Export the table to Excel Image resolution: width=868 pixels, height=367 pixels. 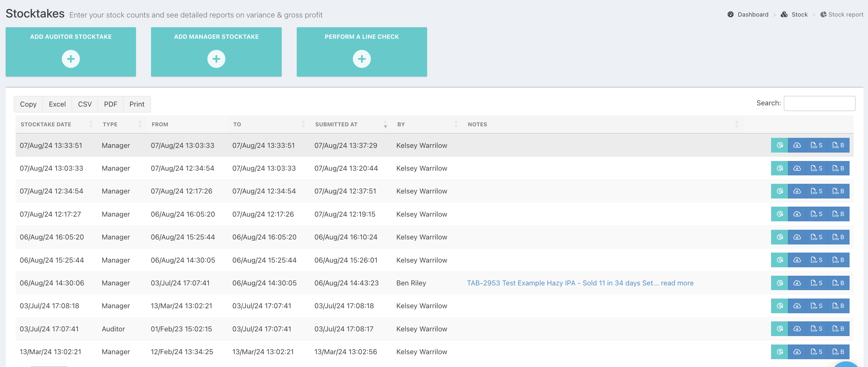pos(57,104)
